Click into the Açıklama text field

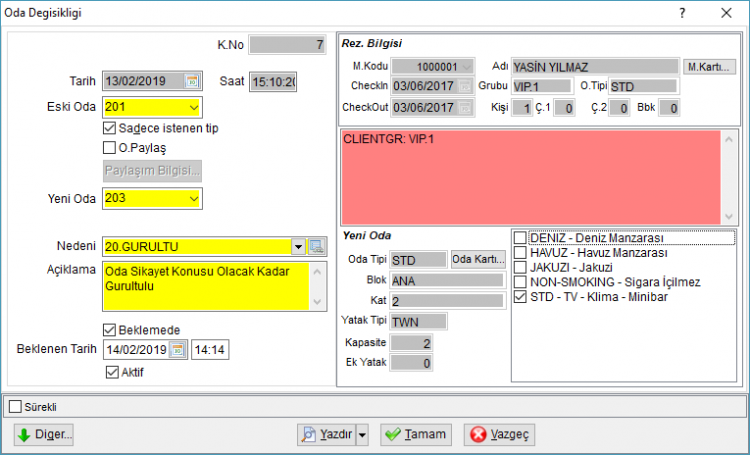[x=206, y=287]
